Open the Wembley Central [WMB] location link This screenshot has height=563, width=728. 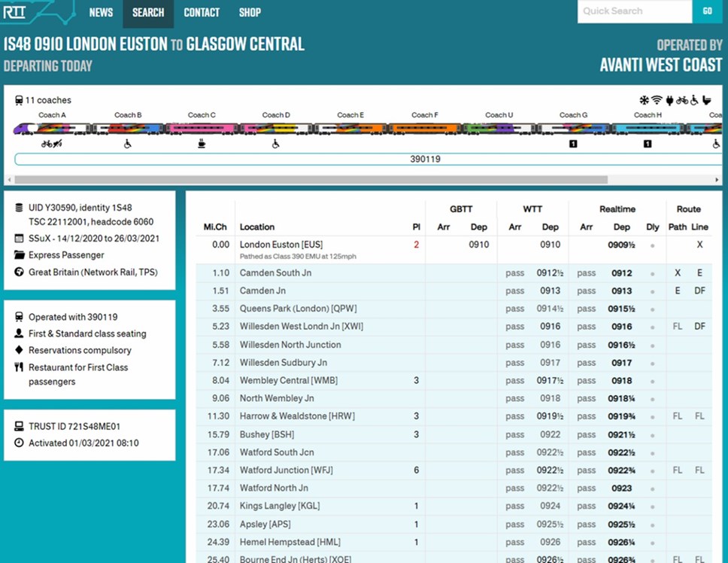coord(288,380)
